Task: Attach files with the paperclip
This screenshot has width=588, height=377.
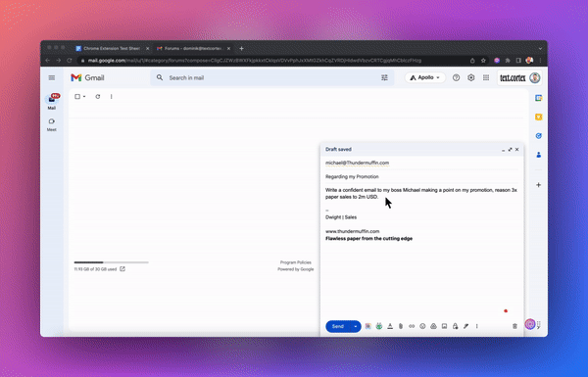Action: pyautogui.click(x=401, y=326)
